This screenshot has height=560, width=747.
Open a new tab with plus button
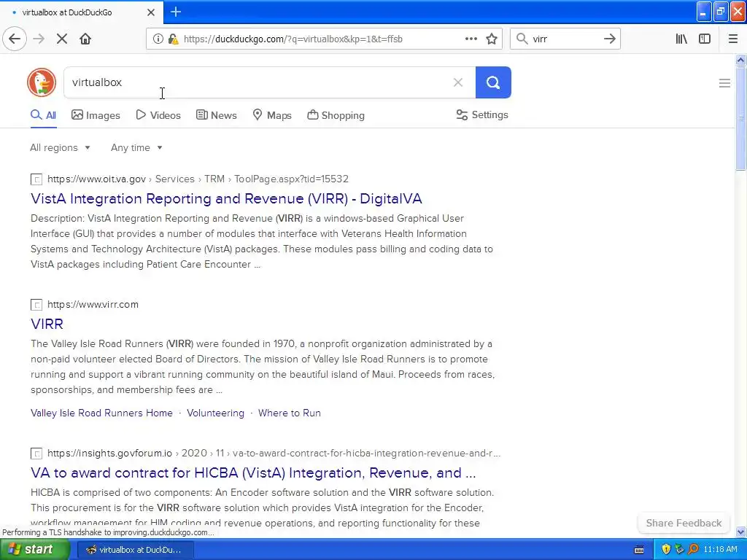[176, 12]
